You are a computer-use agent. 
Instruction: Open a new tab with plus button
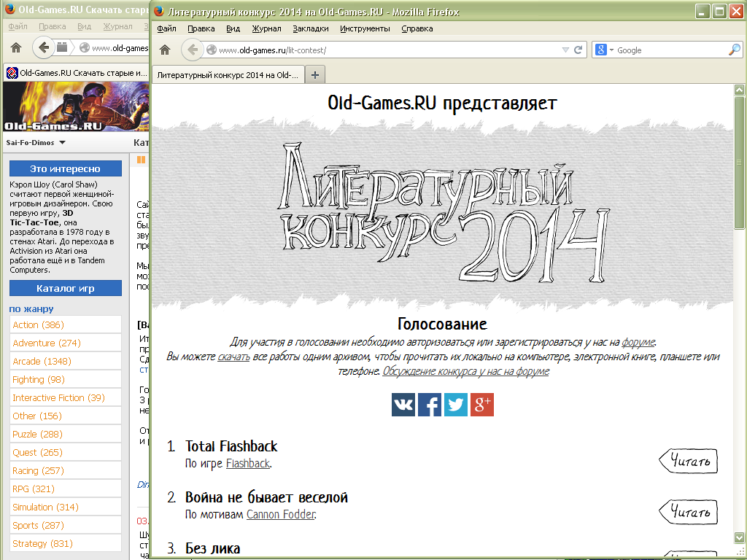pos(315,75)
